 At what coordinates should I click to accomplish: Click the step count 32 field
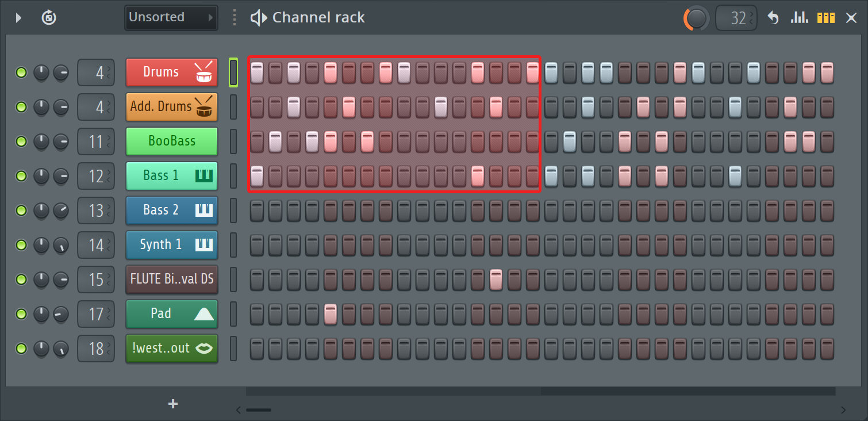coord(737,18)
